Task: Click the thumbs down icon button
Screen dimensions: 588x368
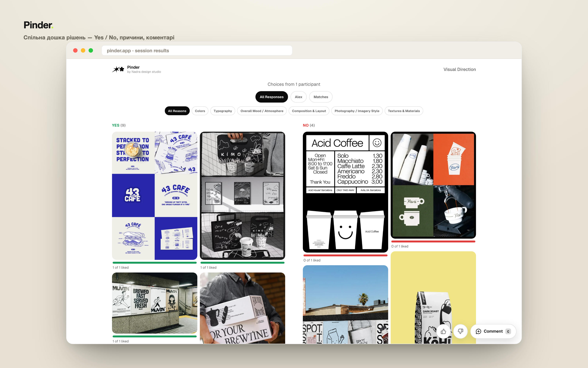Action: coord(460,331)
